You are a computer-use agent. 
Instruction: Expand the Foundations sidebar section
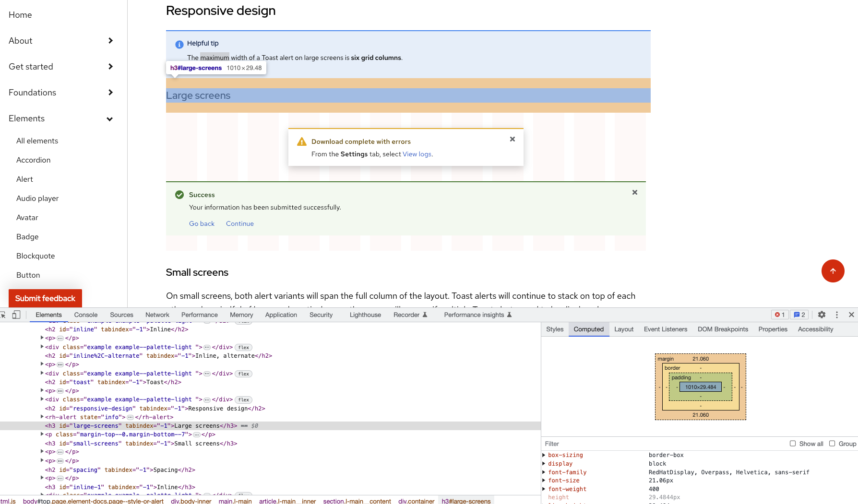point(110,93)
